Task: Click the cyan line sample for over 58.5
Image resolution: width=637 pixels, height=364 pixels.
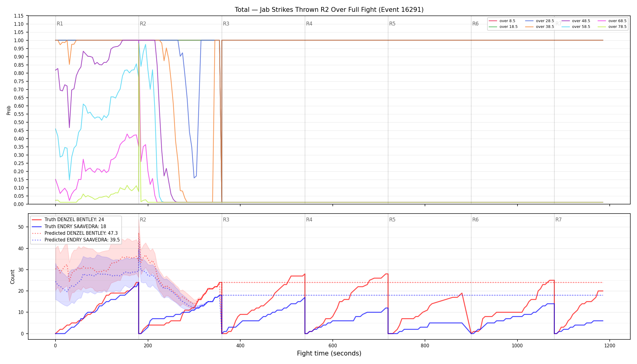Action: pyautogui.click(x=566, y=27)
